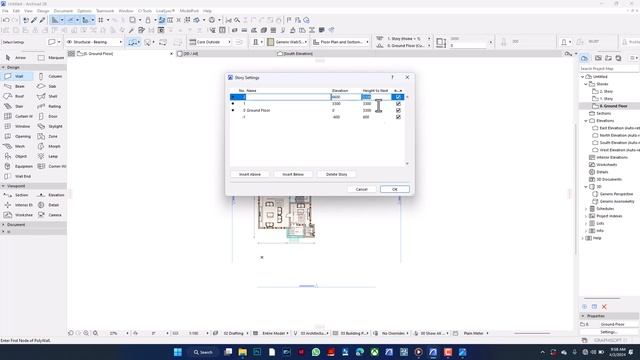The width and height of the screenshot is (640, 360).
Task: Open the Core Outside reference line dropdown
Action: 210,42
